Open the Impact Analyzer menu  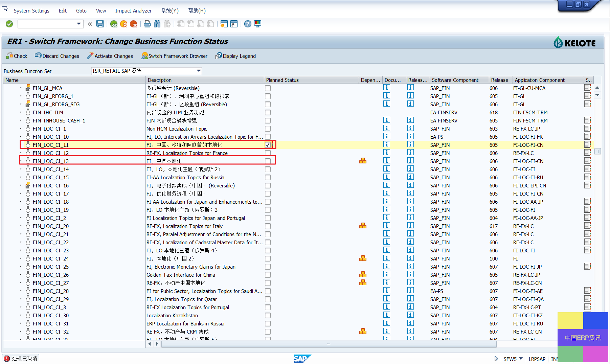(x=133, y=11)
